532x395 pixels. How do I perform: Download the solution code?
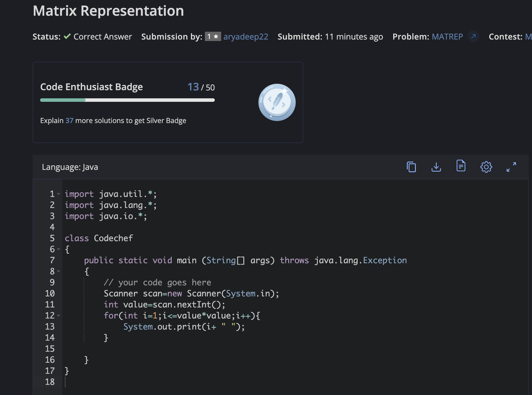click(436, 167)
